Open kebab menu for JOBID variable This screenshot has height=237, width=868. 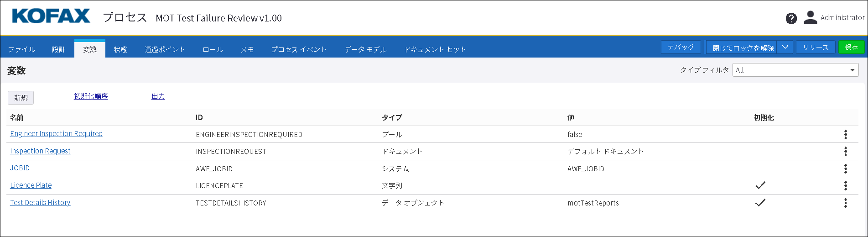(x=845, y=169)
